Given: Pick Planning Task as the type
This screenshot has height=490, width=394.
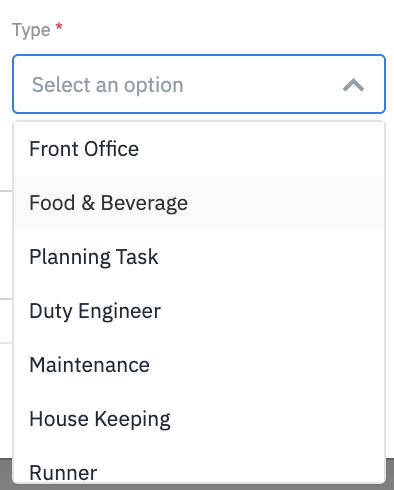Looking at the screenshot, I should pyautogui.click(x=199, y=257).
